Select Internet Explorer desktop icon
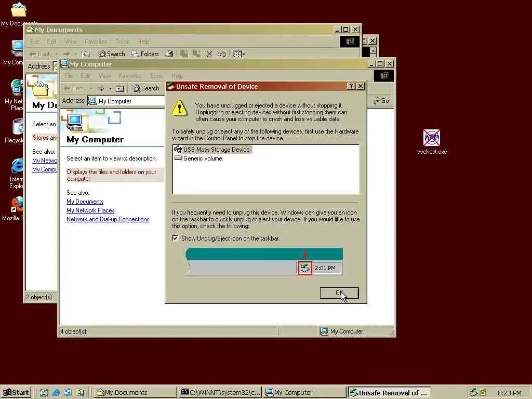Screen dimensions: 532x399 pyautogui.click(x=16, y=173)
